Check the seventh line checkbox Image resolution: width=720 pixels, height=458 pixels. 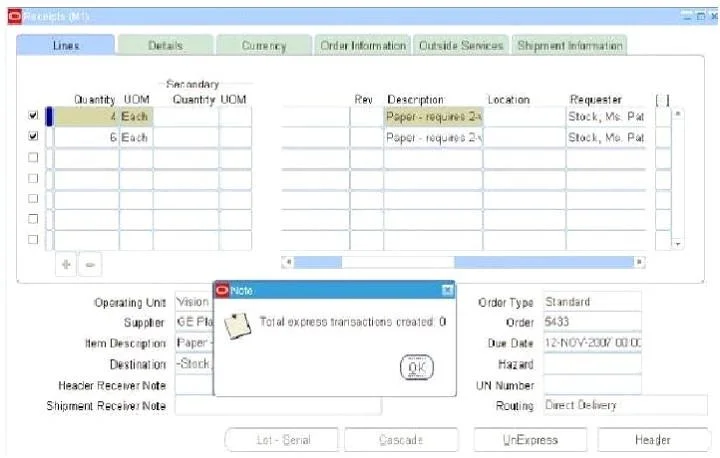pyautogui.click(x=33, y=239)
